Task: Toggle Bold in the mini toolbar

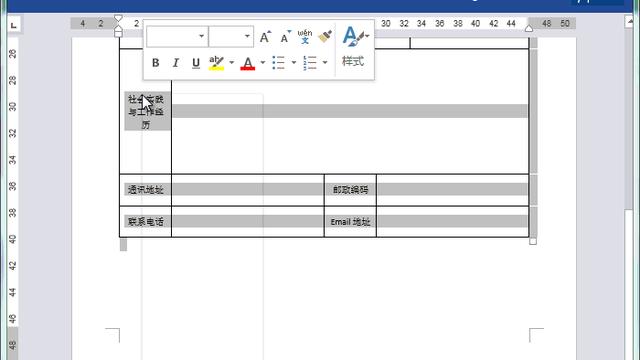Action: click(x=156, y=63)
